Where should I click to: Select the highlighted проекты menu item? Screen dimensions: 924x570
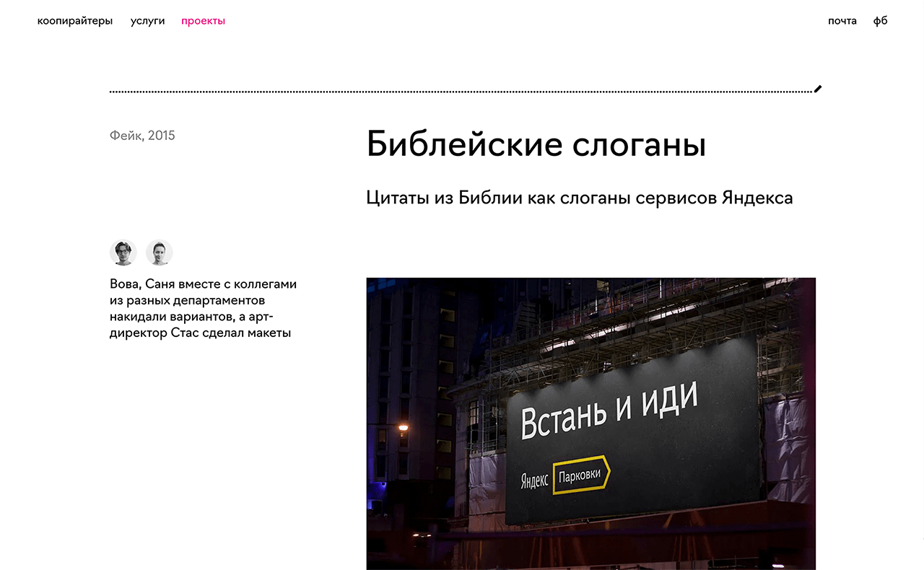203,21
